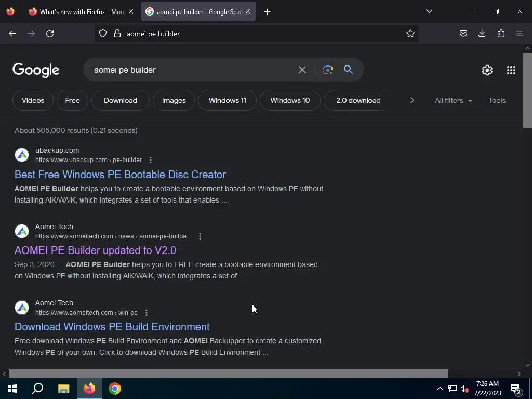Clear the Google search box with X
This screenshot has height=399, width=532.
(x=302, y=70)
